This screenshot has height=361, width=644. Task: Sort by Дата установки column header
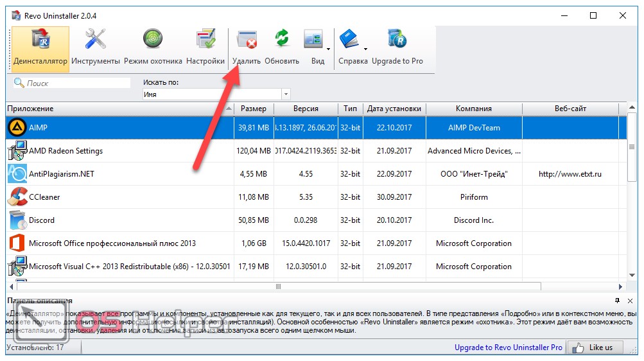pyautogui.click(x=394, y=109)
